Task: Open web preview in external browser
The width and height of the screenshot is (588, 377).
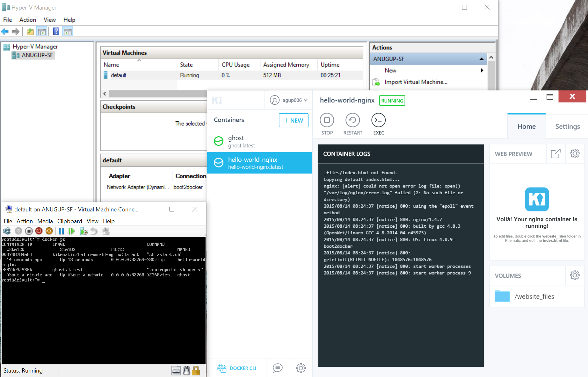Action: (x=556, y=153)
